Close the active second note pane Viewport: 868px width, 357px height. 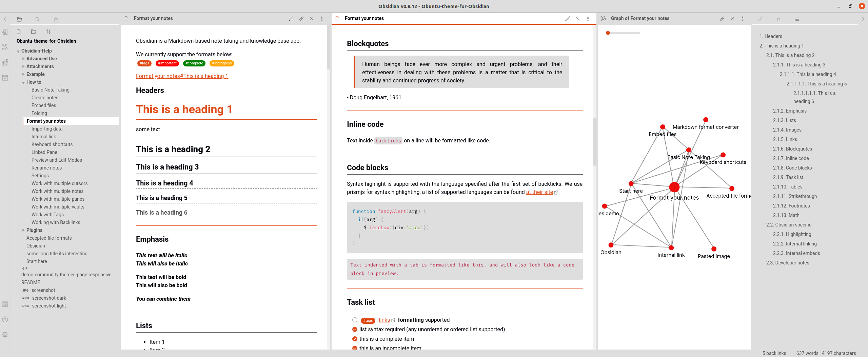[x=578, y=19]
